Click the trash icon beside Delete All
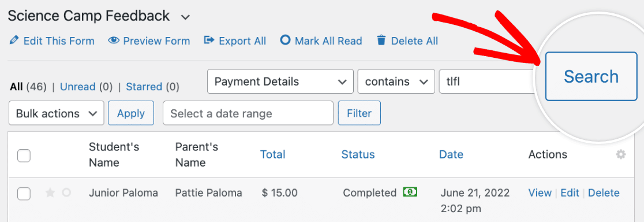The width and height of the screenshot is (644, 222). [x=381, y=40]
